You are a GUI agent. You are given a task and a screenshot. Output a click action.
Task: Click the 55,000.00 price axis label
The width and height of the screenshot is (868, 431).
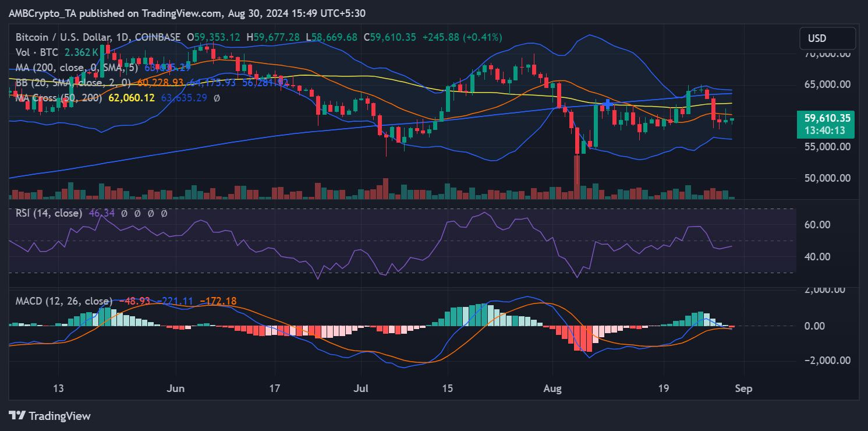(826, 147)
